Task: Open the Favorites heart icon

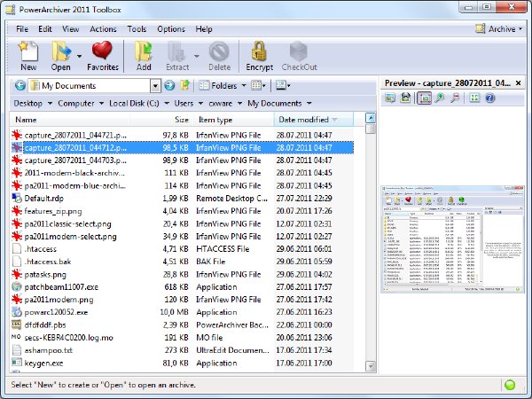Action: (103, 56)
